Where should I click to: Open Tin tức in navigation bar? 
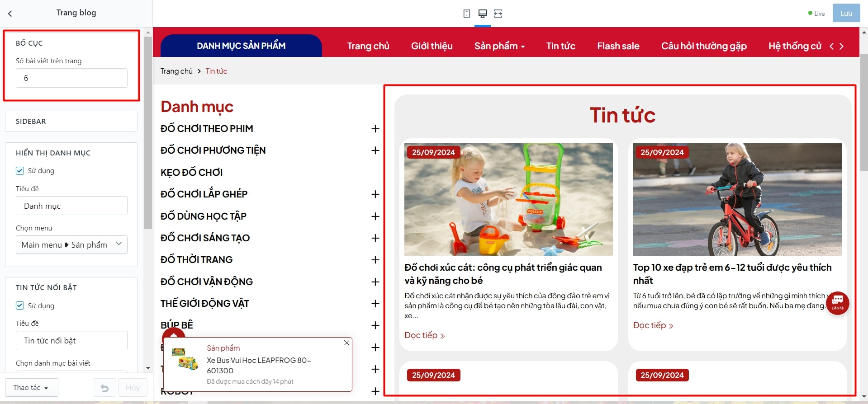(x=561, y=46)
